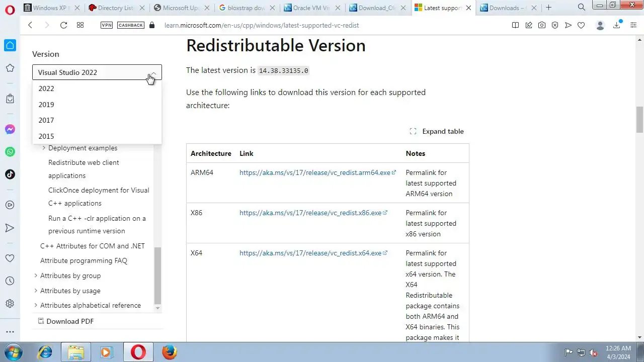Open sidebar player icon
The height and width of the screenshot is (362, 644).
[x=10, y=205]
